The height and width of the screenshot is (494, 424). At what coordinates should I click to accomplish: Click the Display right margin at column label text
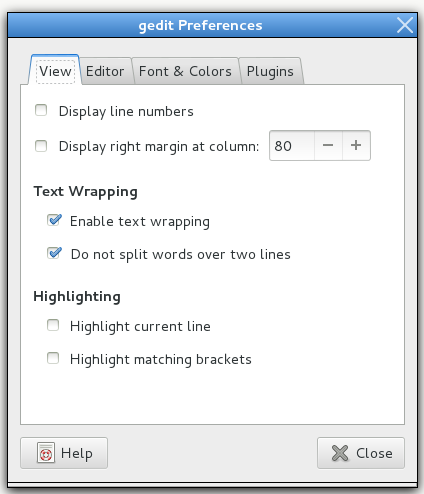159,146
